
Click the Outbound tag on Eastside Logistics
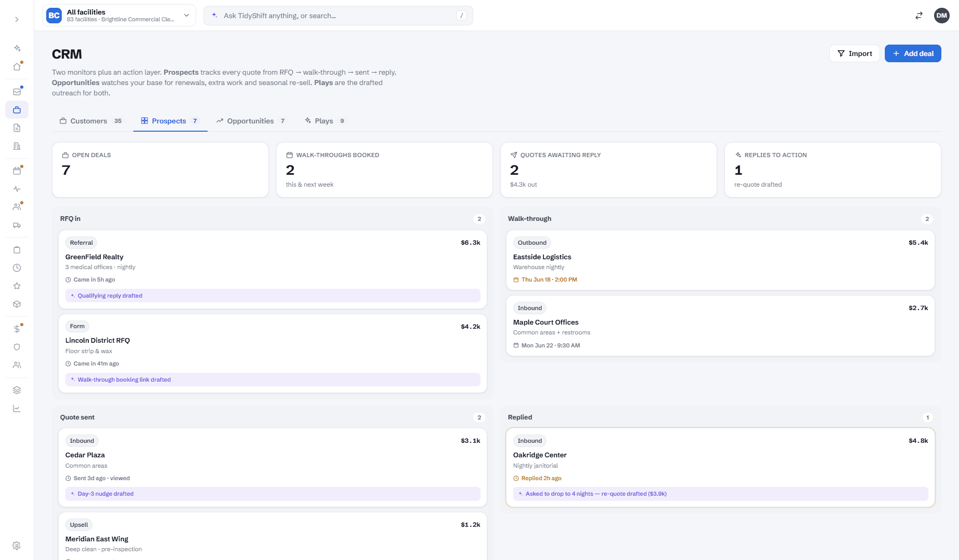[x=532, y=243]
